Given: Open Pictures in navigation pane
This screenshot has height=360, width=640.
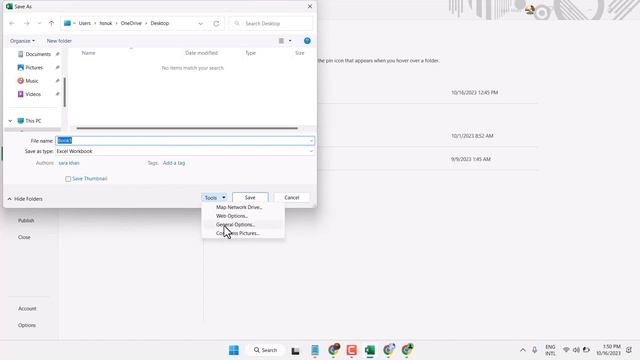Looking at the screenshot, I should tap(34, 67).
